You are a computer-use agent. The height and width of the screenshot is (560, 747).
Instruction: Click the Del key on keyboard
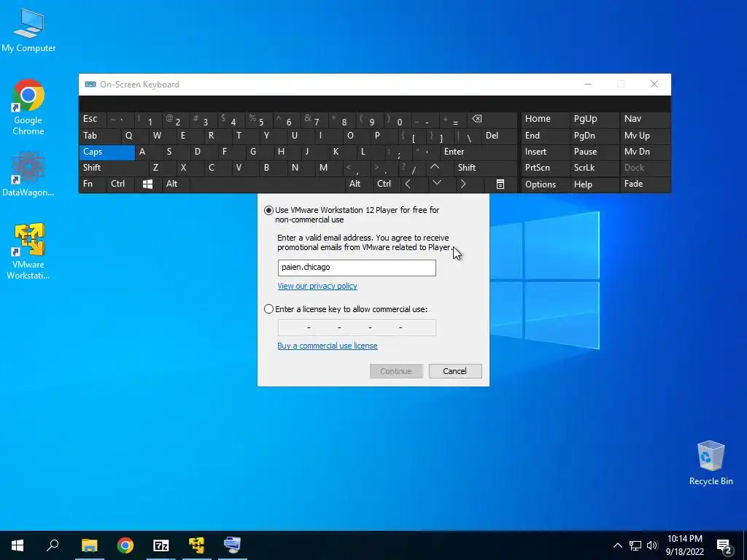(x=499, y=136)
